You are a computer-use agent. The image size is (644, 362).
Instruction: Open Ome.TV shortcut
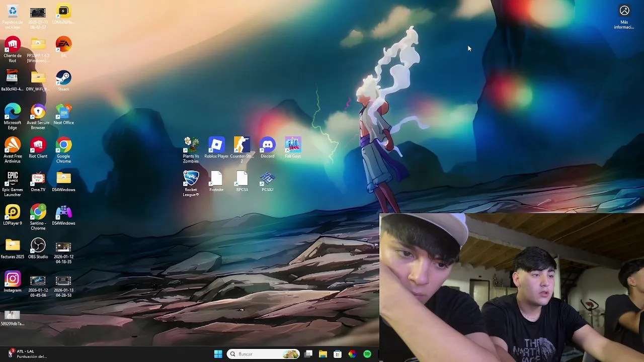(x=38, y=182)
